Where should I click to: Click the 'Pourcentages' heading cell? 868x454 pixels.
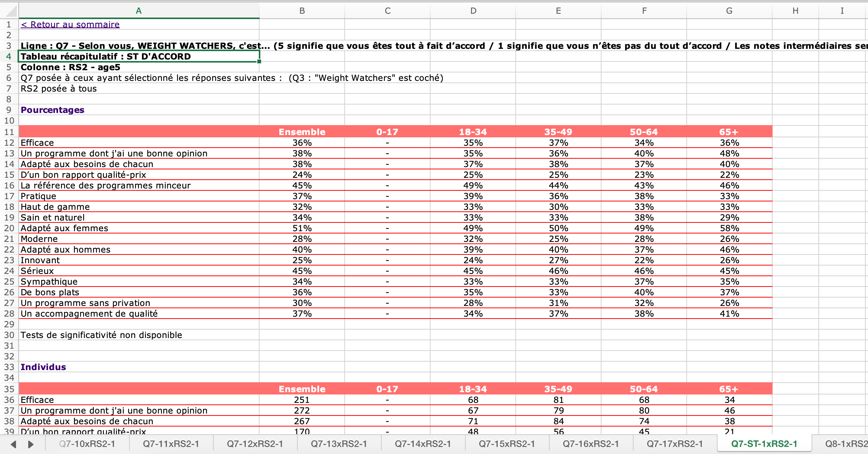pyautogui.click(x=139, y=110)
